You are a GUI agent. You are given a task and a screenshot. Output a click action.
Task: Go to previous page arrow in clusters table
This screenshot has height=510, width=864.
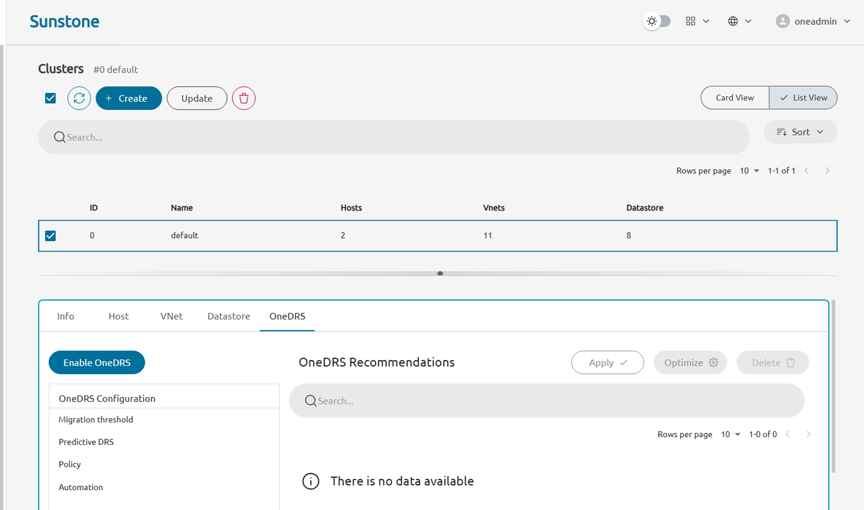807,171
